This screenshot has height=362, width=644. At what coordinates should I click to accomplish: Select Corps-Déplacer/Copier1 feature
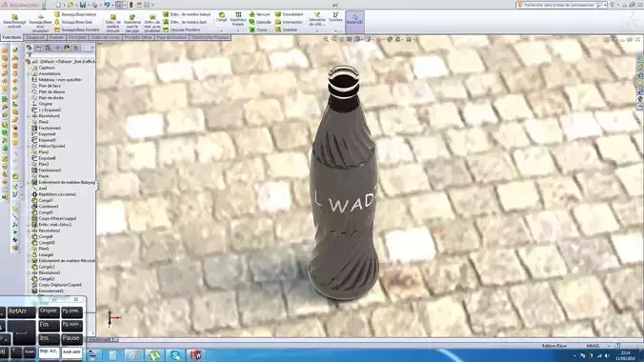click(x=60, y=285)
